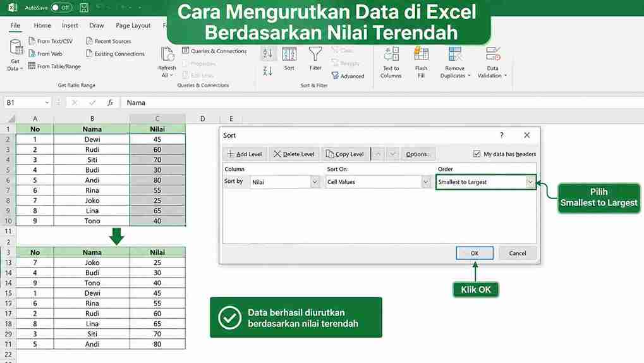Click Add Level button
Viewport: 644px width, 363px height.
[245, 154]
